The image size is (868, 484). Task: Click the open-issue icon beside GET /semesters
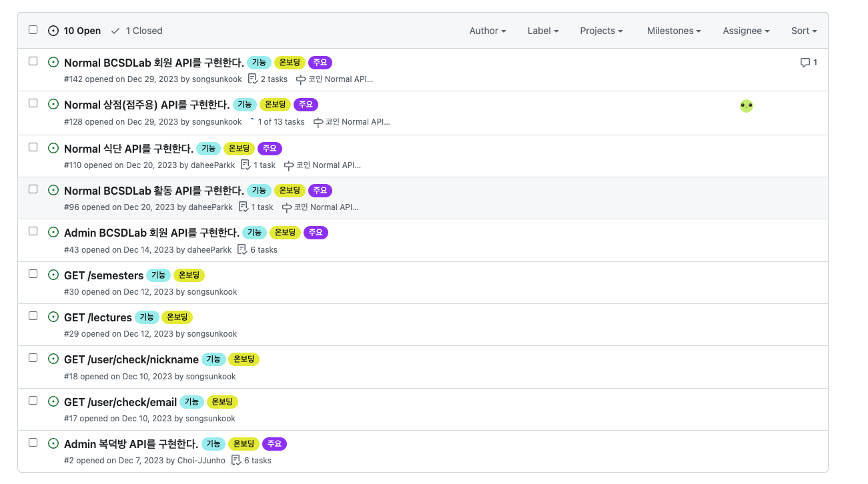(x=53, y=275)
